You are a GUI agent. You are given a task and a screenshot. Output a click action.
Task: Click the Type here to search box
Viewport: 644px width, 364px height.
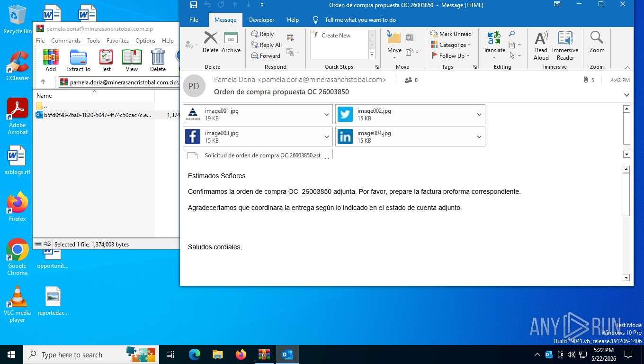pos(90,355)
